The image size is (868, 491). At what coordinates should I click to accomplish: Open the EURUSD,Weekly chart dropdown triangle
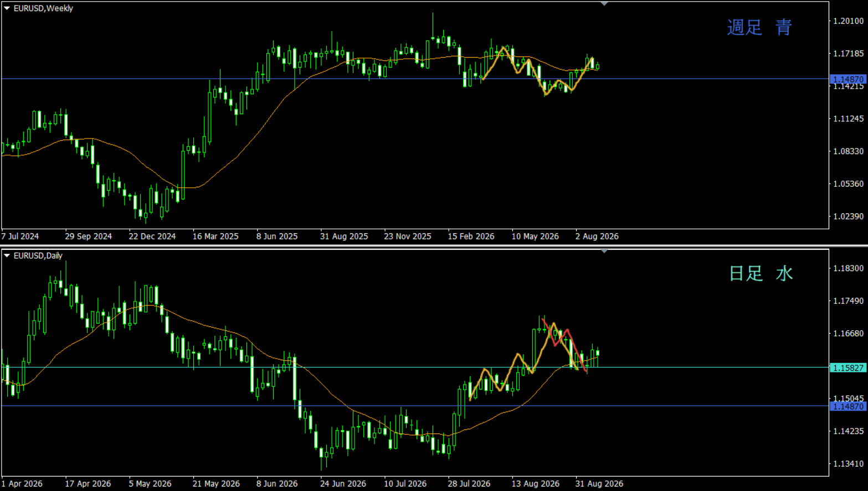pyautogui.click(x=7, y=8)
